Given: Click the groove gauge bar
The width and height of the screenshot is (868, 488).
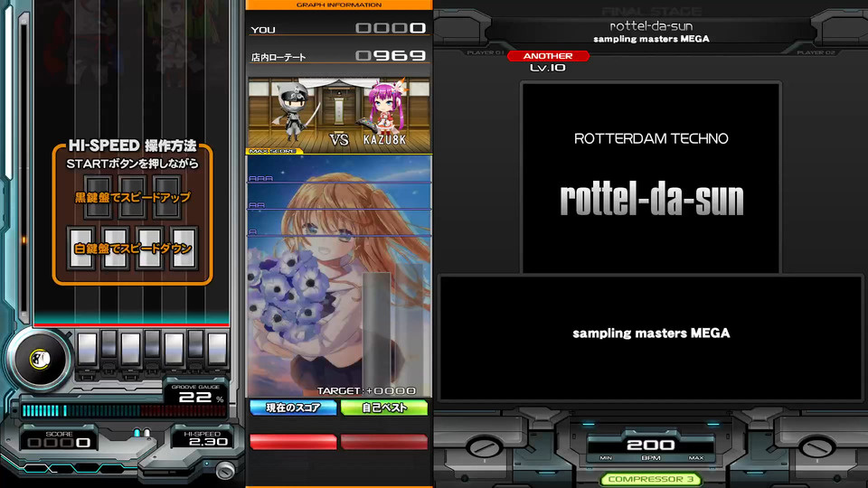Looking at the screenshot, I should pyautogui.click(x=124, y=410).
